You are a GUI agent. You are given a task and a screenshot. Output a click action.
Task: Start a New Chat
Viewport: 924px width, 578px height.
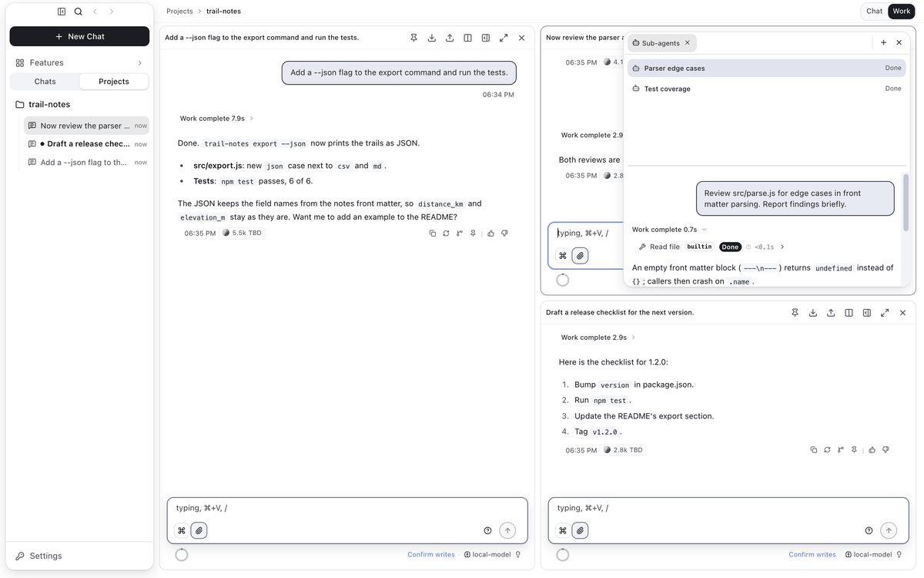[x=79, y=36]
